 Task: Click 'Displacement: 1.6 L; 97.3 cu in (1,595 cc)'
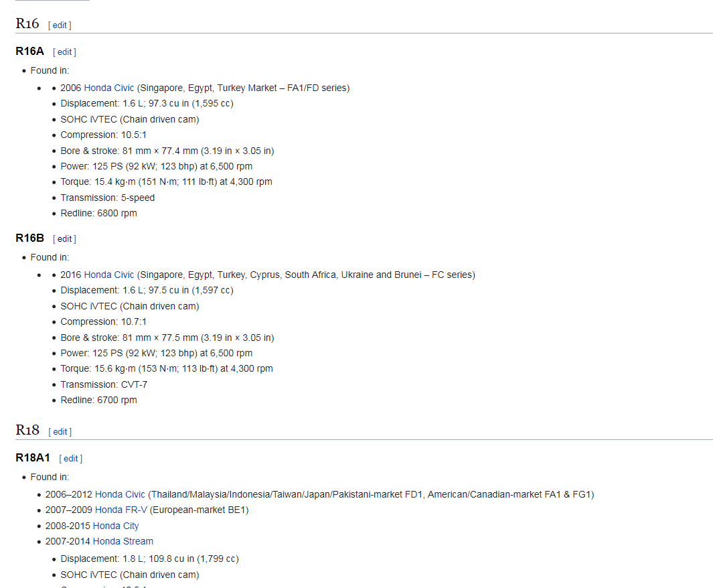pyautogui.click(x=147, y=103)
